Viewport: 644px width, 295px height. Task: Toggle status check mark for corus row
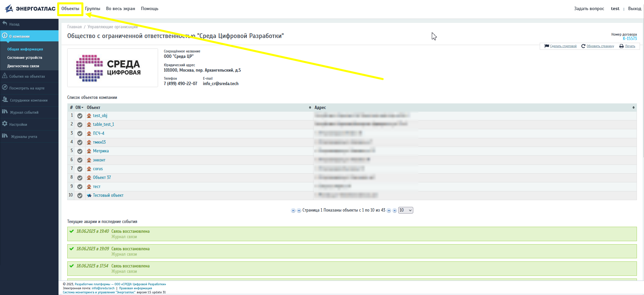click(x=80, y=169)
